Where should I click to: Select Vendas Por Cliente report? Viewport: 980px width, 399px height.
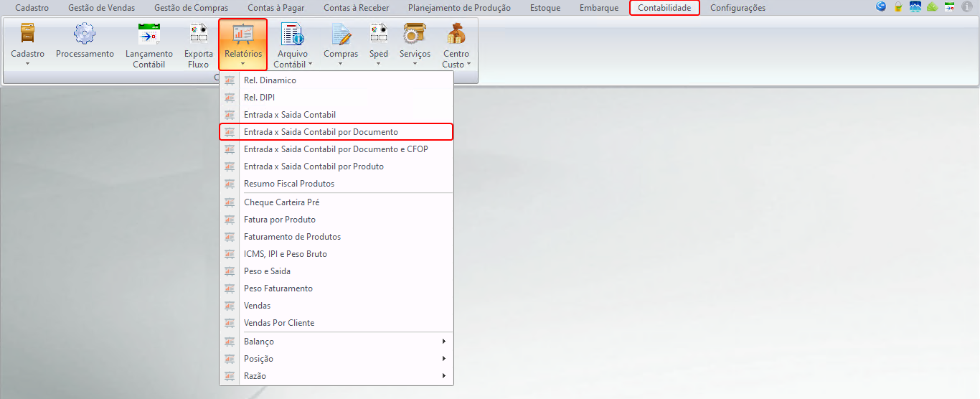(x=279, y=323)
